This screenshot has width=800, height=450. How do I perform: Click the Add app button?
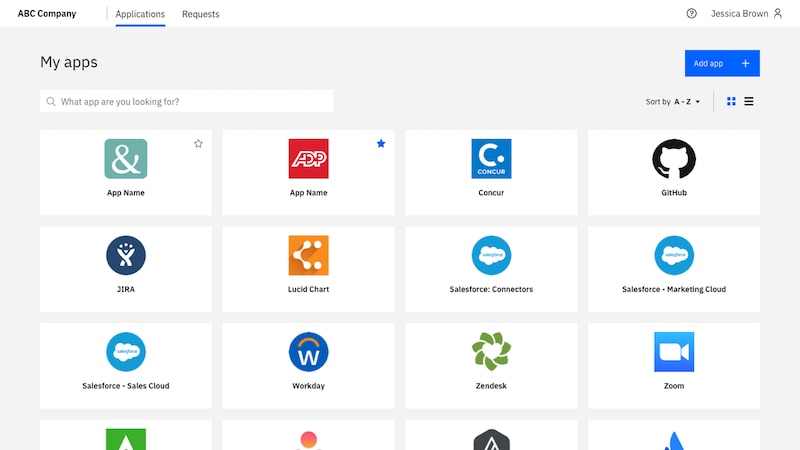[x=722, y=63]
